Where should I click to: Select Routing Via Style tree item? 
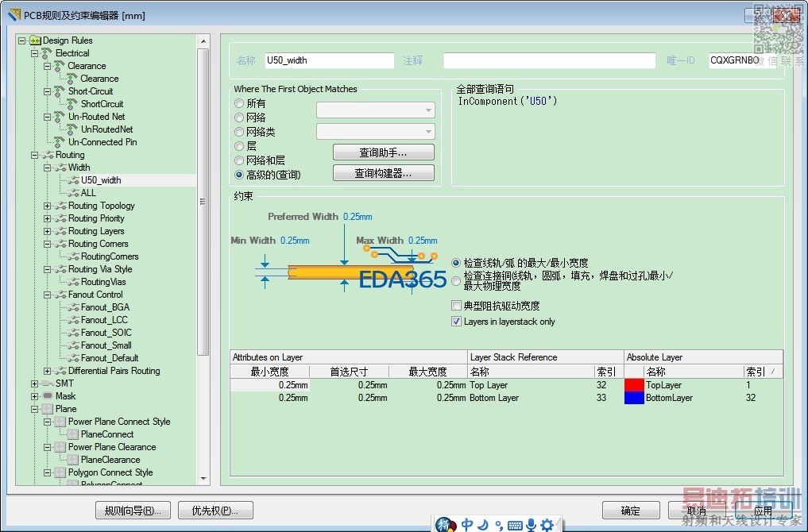tap(100, 269)
